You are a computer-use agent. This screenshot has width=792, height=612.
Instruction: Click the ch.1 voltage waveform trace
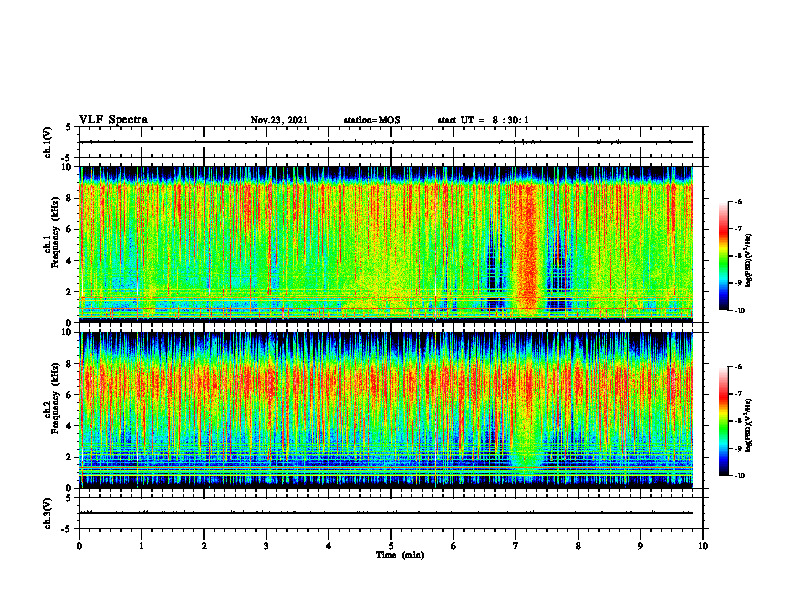click(386, 142)
